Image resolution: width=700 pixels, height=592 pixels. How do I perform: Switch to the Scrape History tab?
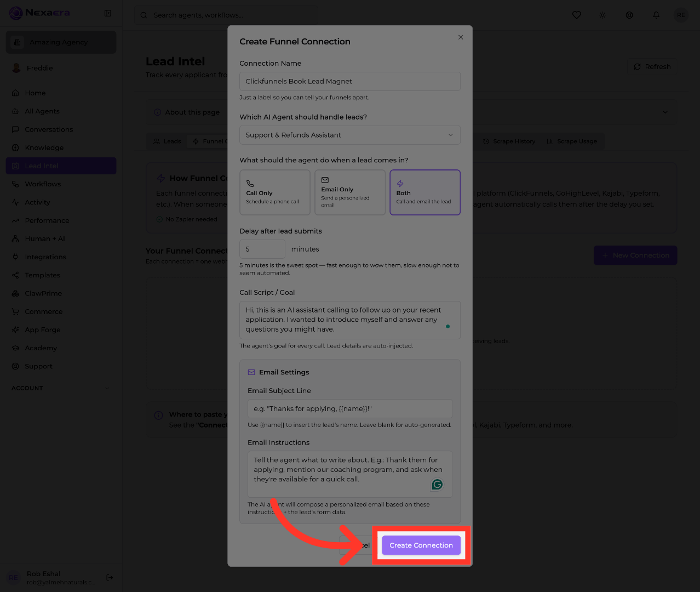pos(509,141)
